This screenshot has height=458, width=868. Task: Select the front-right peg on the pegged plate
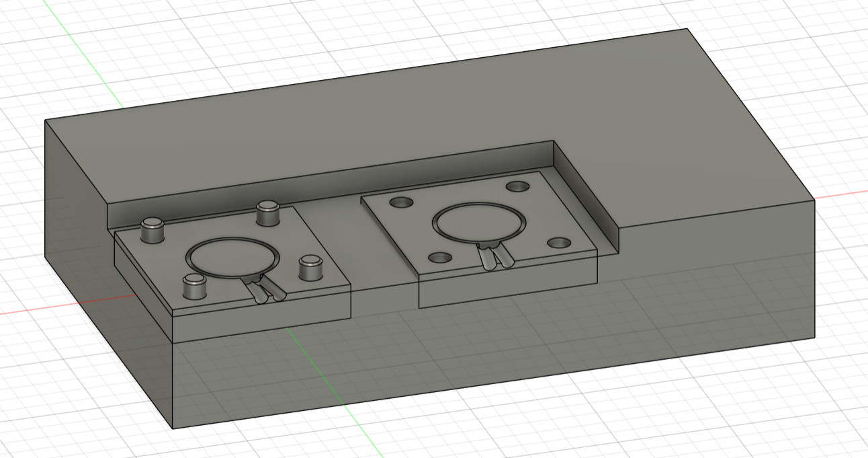click(310, 268)
